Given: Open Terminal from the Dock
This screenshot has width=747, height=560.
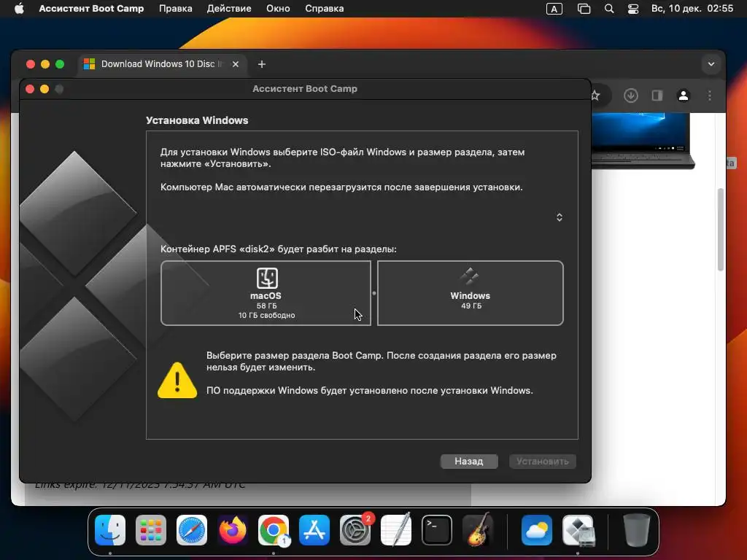Looking at the screenshot, I should 436,529.
